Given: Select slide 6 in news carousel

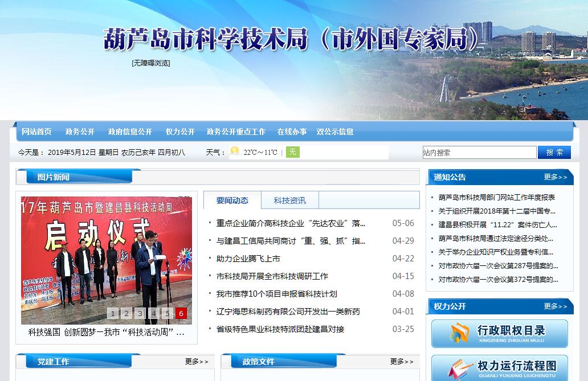Looking at the screenshot, I should click(x=181, y=313).
